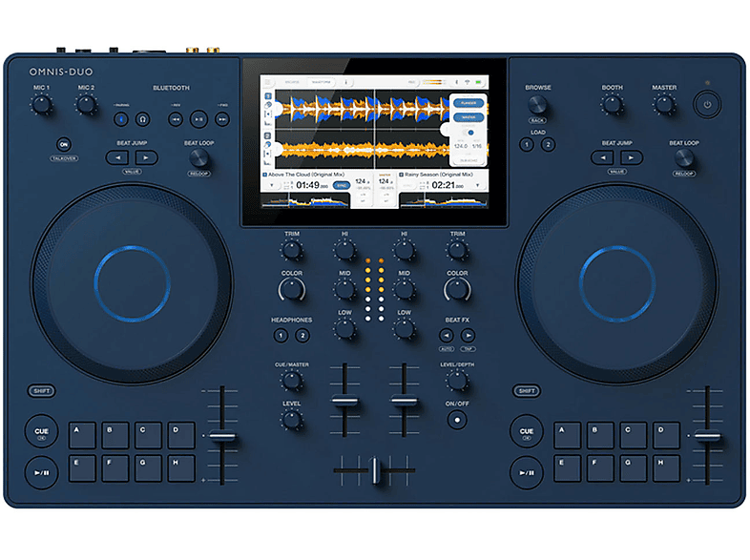Click left deck Beat Jump back arrow
750x560 pixels.
coord(117,157)
